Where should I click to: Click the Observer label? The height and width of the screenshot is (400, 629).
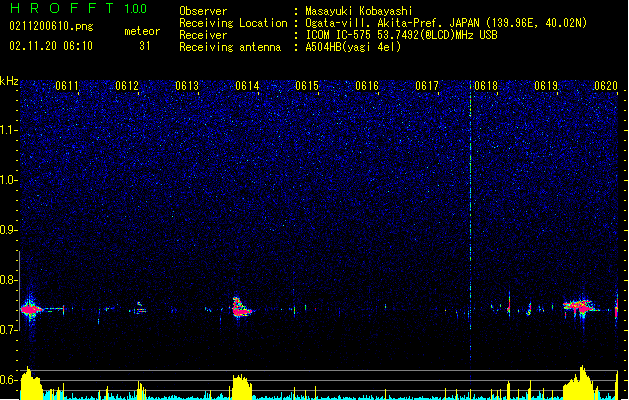(203, 11)
